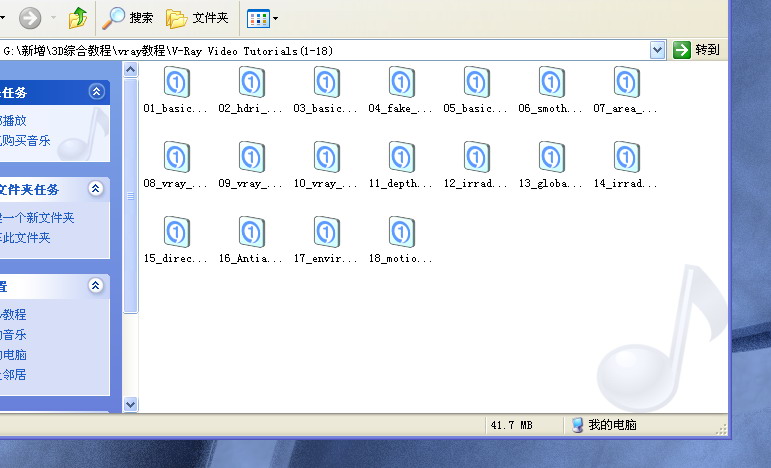Screen dimensions: 771x468
Task: Toggle the 文件夹 folders pane button
Action: pos(197,17)
